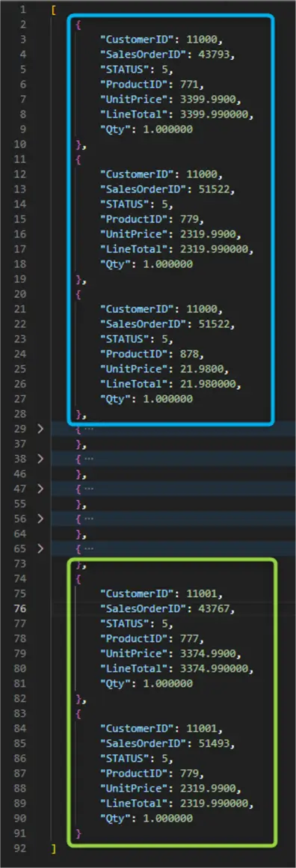Expand the folded block at line 38

(x=40, y=459)
